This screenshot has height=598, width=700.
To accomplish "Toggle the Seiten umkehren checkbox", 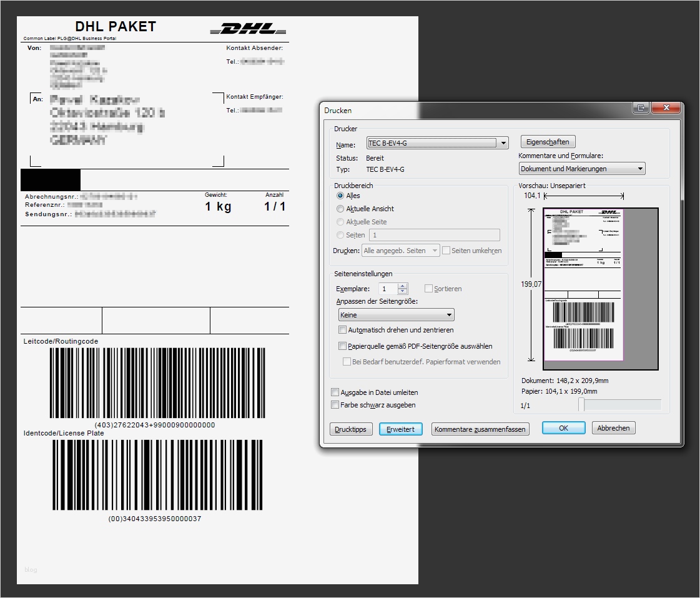I will point(446,251).
